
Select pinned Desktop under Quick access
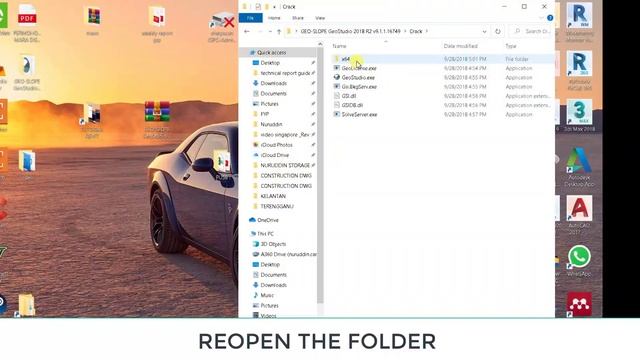click(x=270, y=63)
